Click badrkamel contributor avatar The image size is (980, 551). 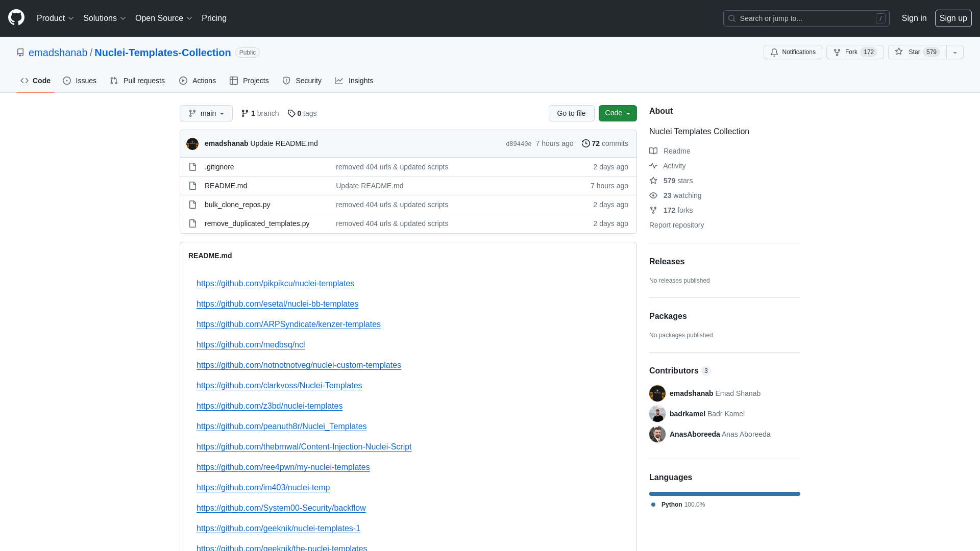coord(657,414)
